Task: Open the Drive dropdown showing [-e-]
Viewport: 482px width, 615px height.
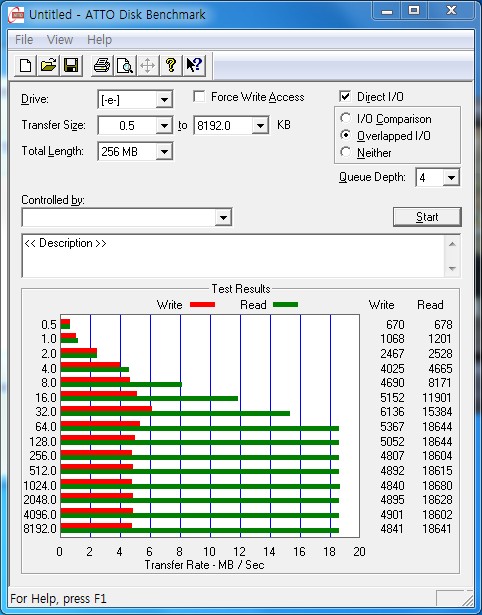Action: tap(164, 100)
